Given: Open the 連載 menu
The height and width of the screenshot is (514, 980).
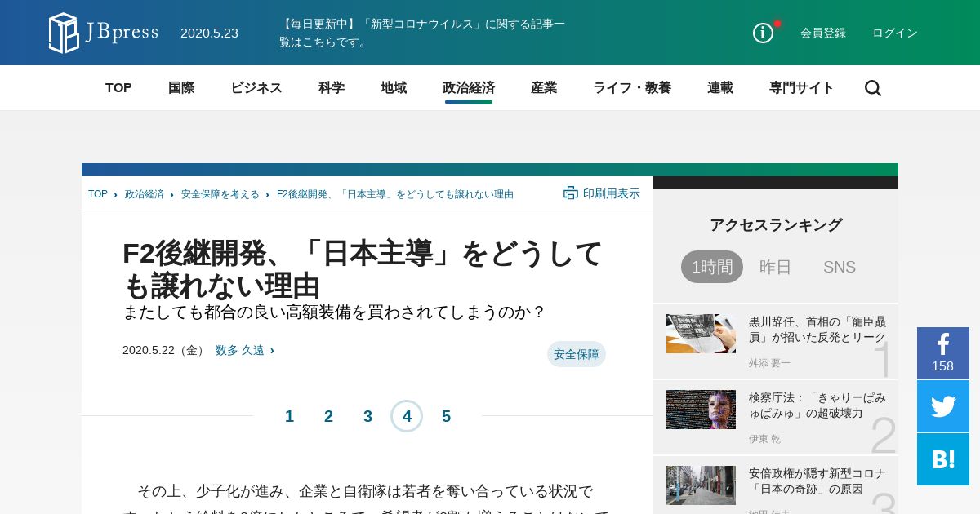Looking at the screenshot, I should (x=720, y=88).
